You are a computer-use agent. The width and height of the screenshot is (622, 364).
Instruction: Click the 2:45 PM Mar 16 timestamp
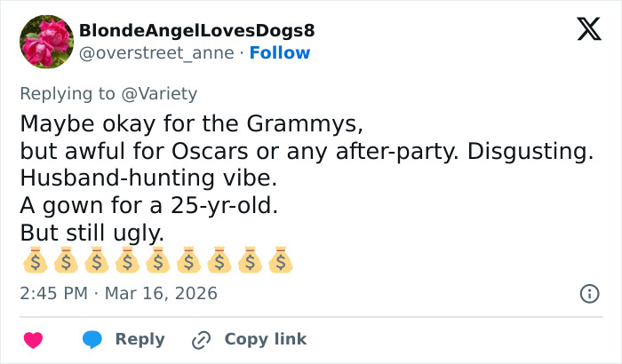tap(118, 293)
